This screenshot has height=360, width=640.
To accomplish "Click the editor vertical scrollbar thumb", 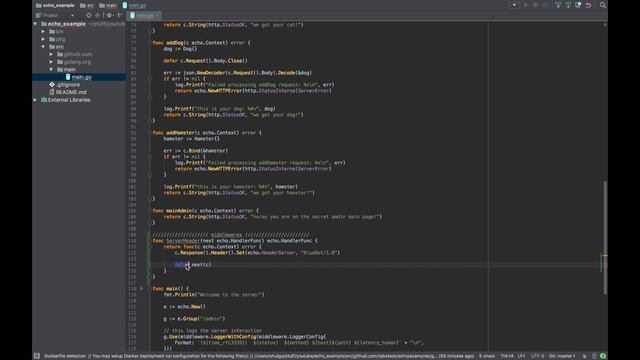I will coord(605,237).
